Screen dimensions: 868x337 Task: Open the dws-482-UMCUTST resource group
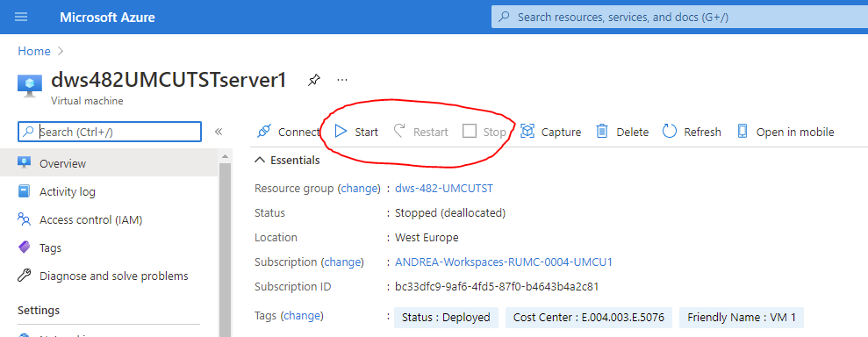point(444,188)
